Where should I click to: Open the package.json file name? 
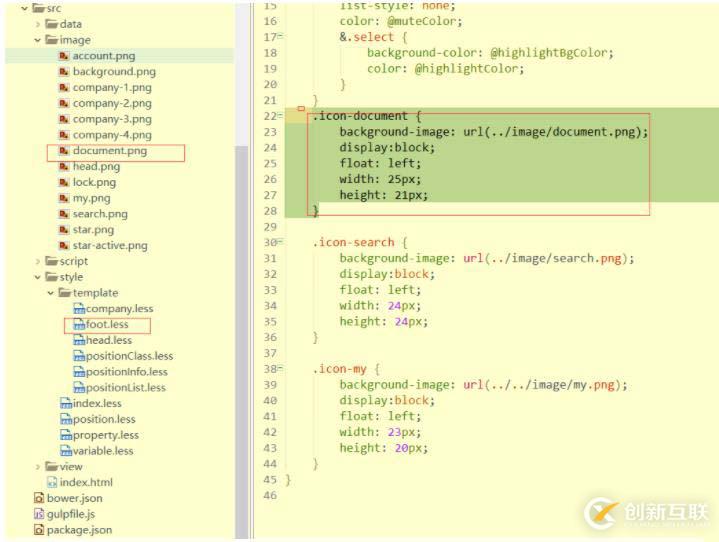[x=79, y=530]
